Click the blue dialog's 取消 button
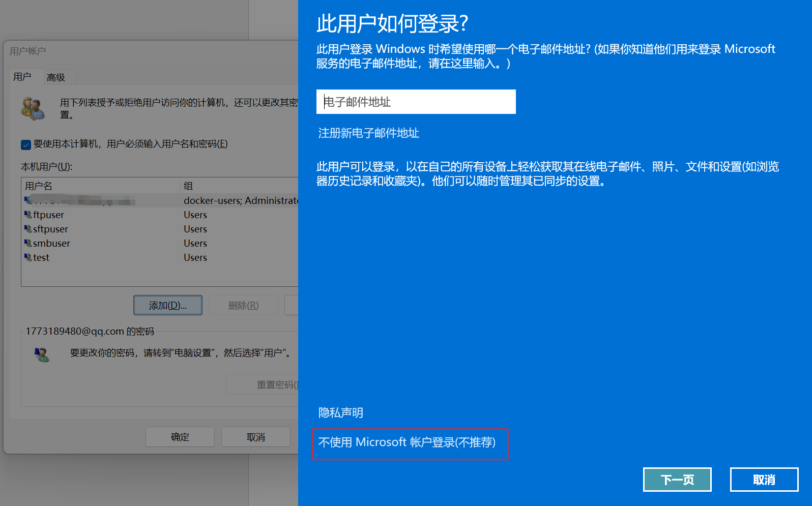Image resolution: width=812 pixels, height=506 pixels. (764, 480)
